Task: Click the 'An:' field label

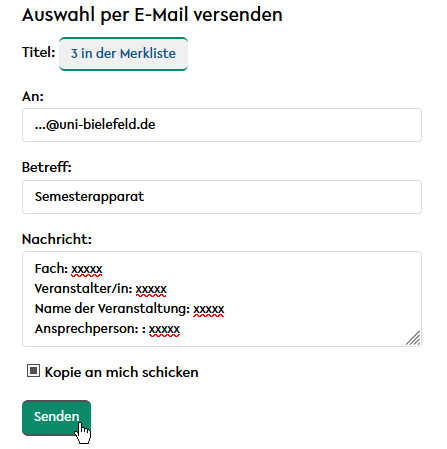Action: click(x=33, y=96)
